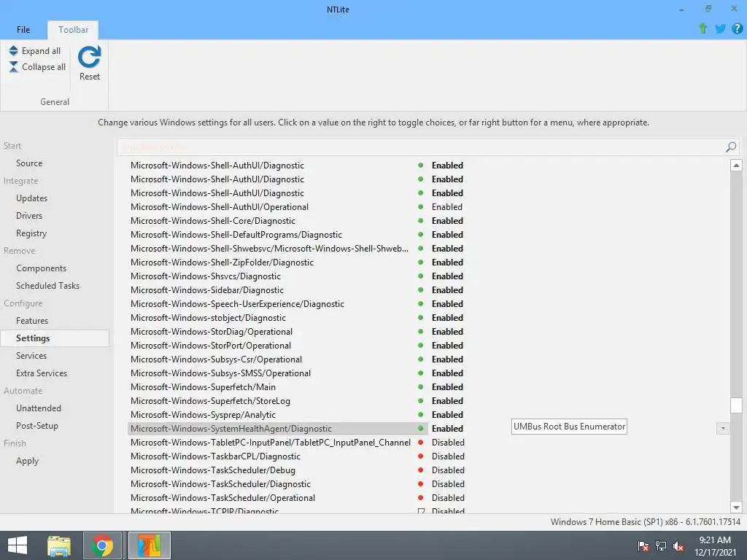The height and width of the screenshot is (560, 747).
Task: Click the search magnifier icon
Action: [x=731, y=147]
